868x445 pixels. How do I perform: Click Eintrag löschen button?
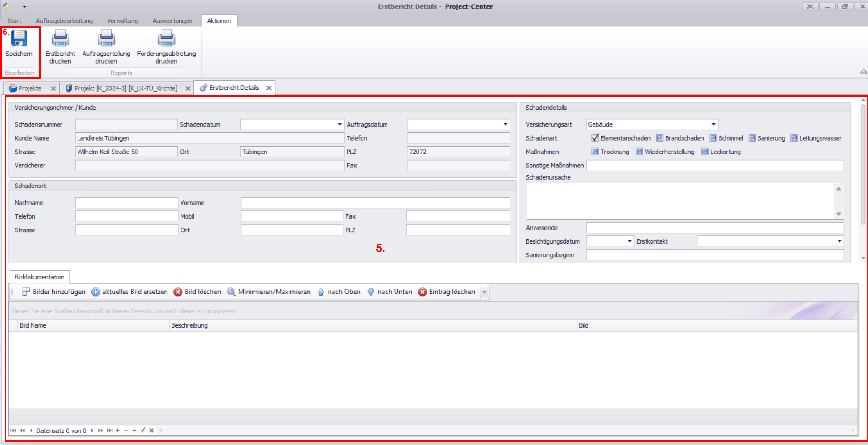447,292
